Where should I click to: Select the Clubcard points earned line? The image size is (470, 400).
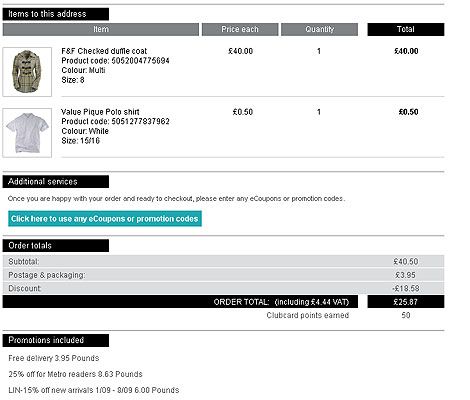coord(338,315)
